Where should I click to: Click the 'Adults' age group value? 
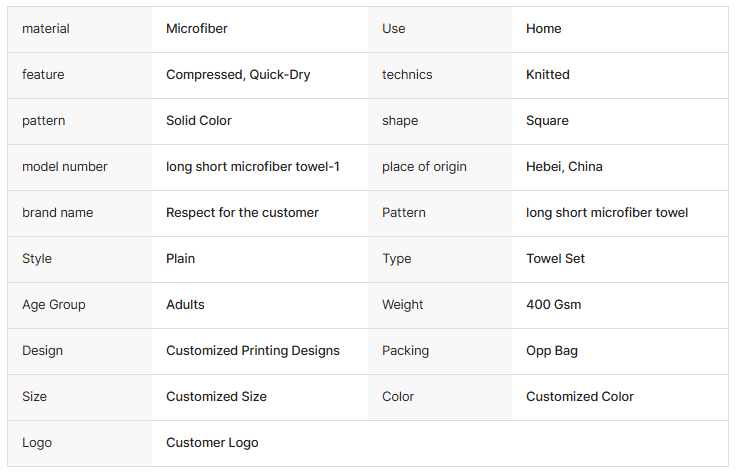(x=185, y=305)
